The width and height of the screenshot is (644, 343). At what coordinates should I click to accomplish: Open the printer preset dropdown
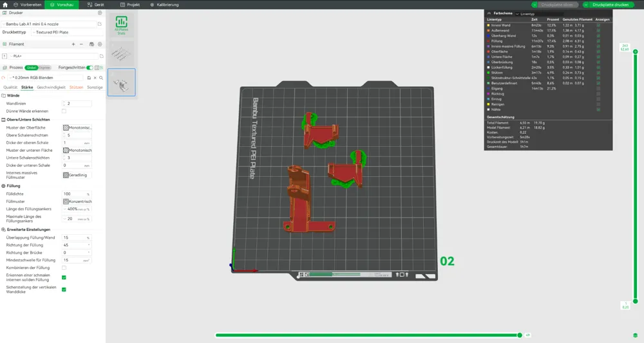[50, 24]
